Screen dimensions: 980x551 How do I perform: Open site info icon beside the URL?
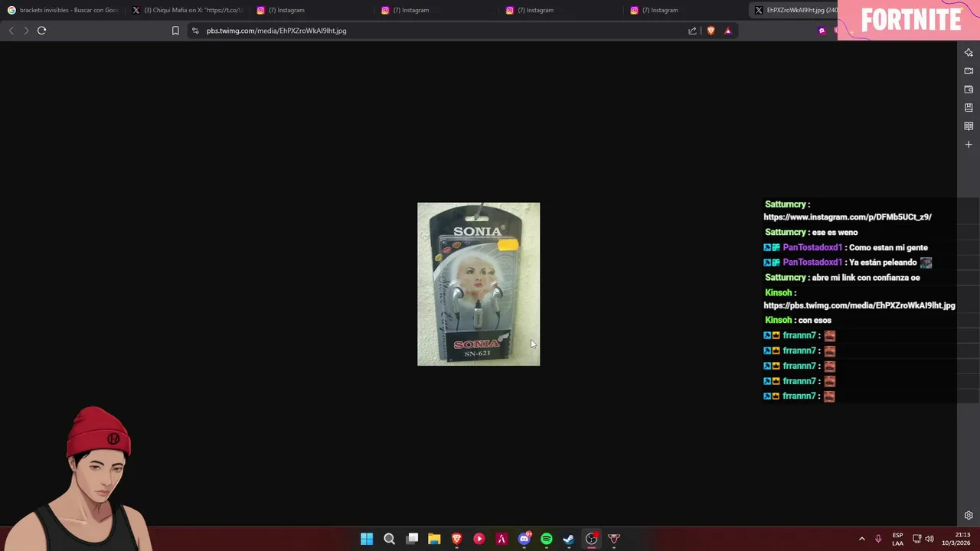pyautogui.click(x=195, y=31)
